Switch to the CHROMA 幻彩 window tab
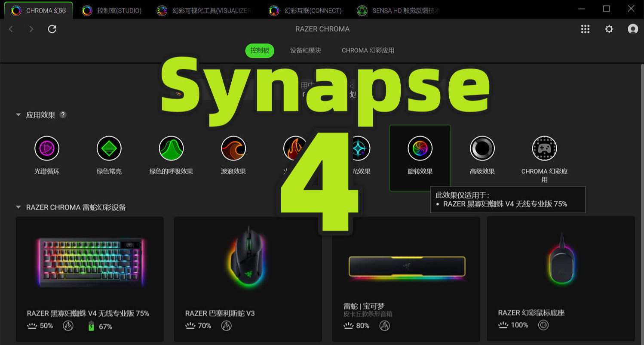This screenshot has width=644, height=345. coord(38,10)
